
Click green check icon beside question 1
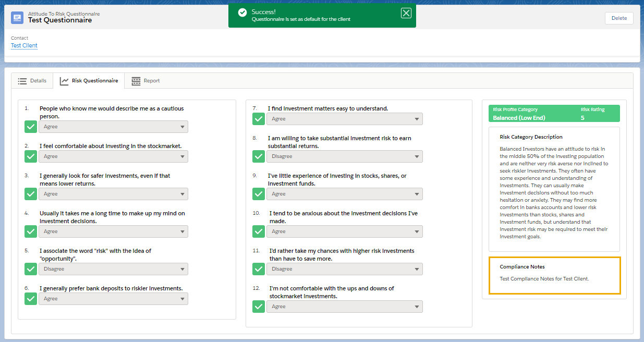pos(31,127)
